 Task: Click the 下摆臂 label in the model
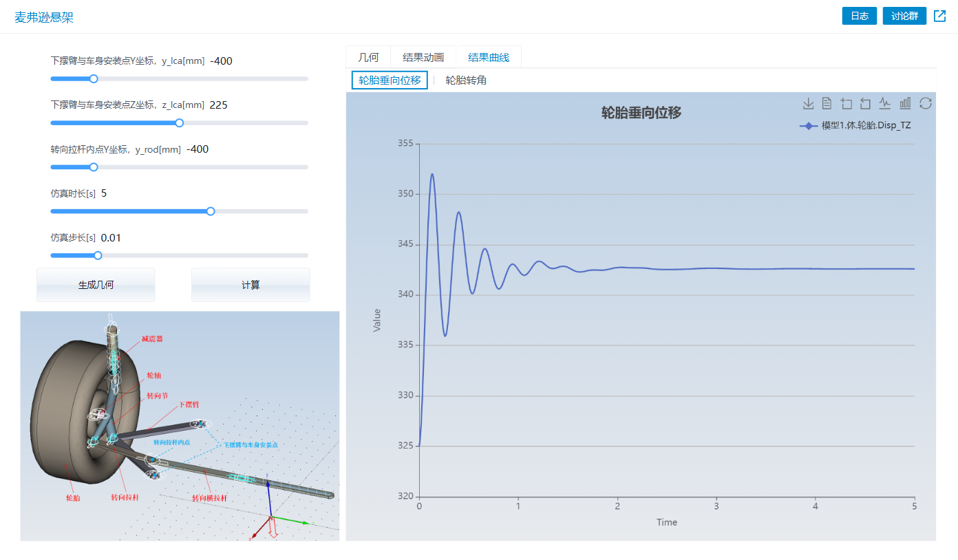click(189, 405)
